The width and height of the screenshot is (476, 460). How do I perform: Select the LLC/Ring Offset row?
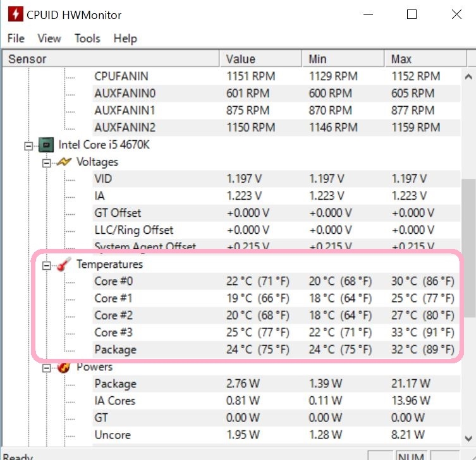click(276, 230)
